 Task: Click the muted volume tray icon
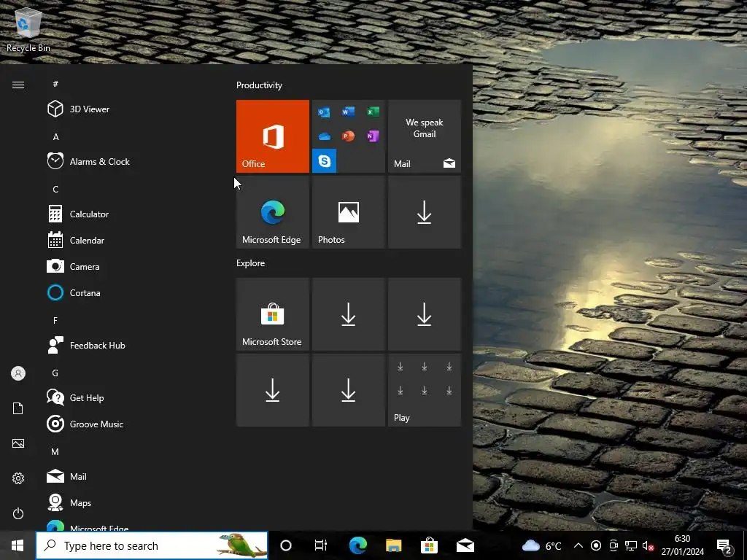[x=648, y=545]
